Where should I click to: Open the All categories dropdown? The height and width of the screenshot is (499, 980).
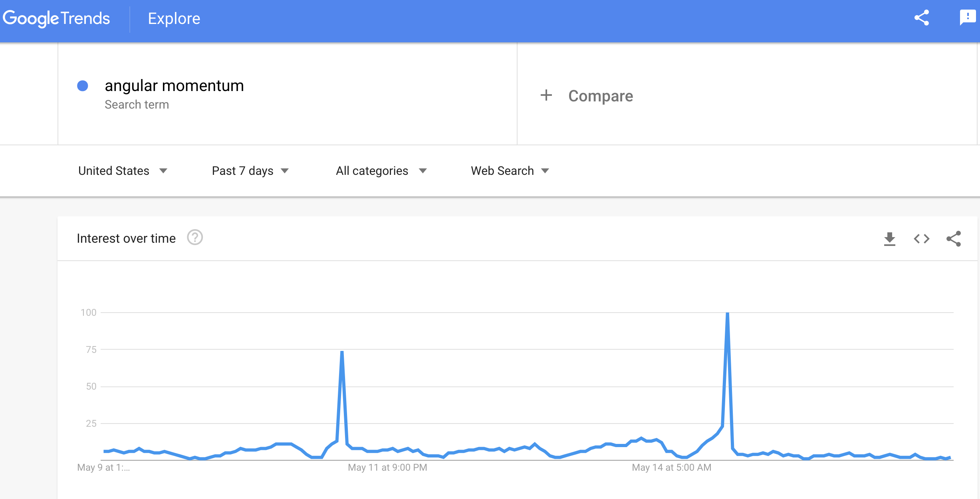click(381, 171)
